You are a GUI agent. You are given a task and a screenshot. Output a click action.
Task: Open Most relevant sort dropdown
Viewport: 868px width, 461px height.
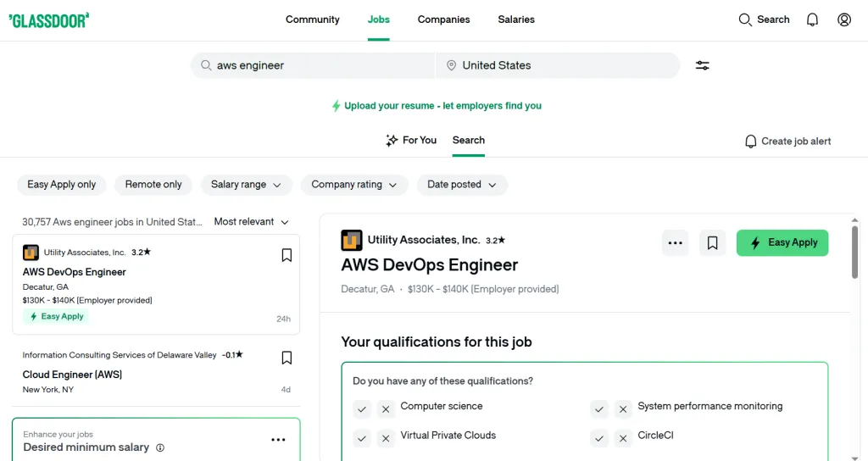coord(251,221)
